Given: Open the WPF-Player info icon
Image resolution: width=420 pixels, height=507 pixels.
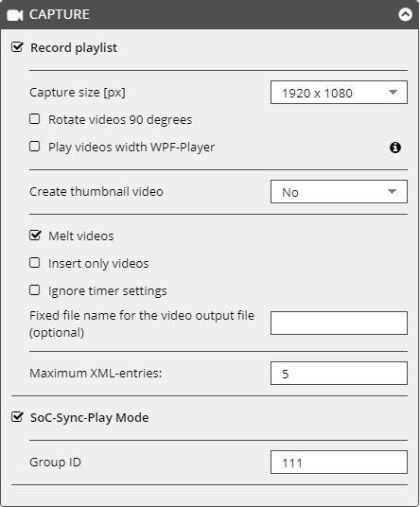Looking at the screenshot, I should point(395,148).
